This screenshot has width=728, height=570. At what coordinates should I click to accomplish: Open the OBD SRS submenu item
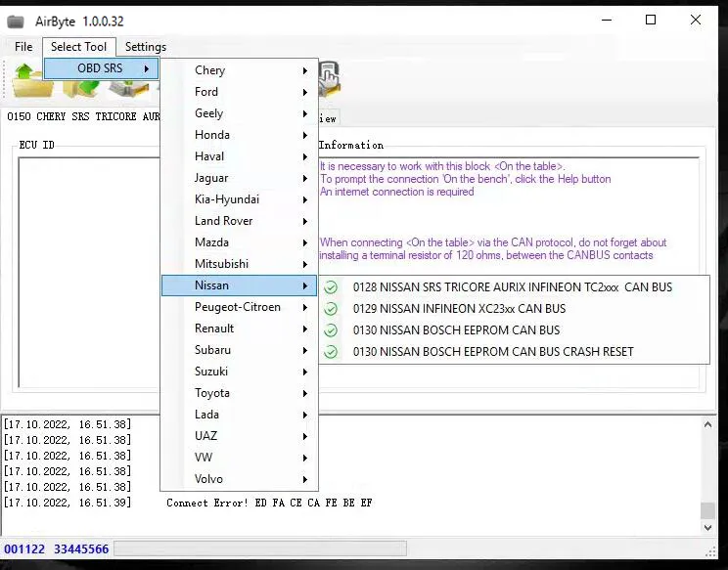(x=101, y=68)
